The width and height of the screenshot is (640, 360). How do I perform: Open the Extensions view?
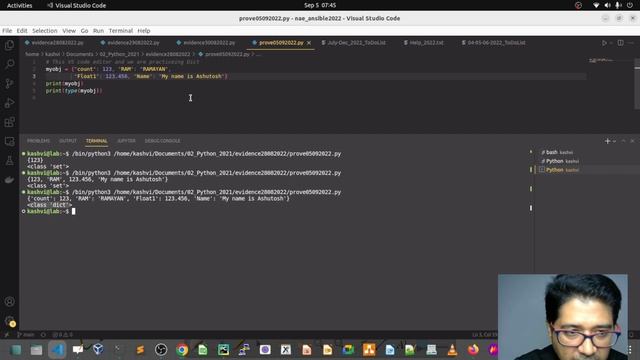pyautogui.click(x=9, y=122)
